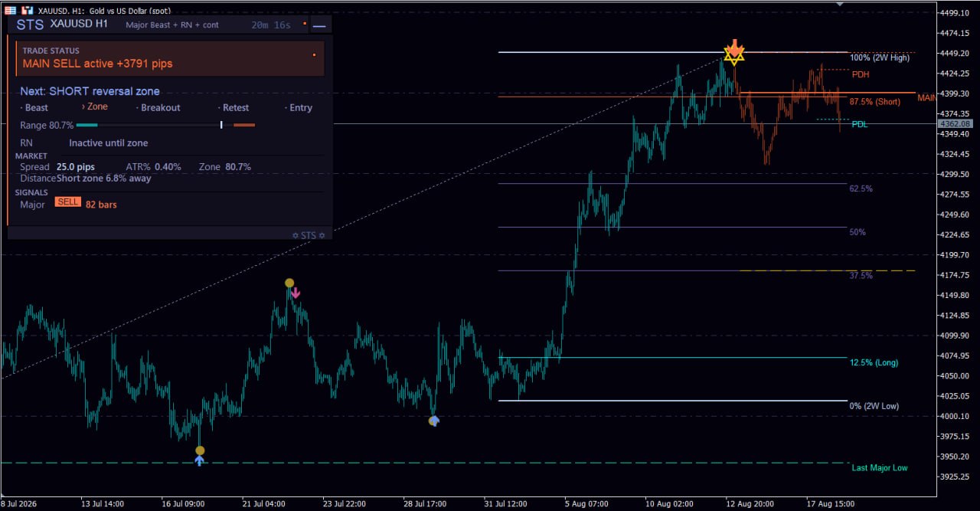Click the 16 Jul 09:00 time axis label
Screen dimensions: 980x511
tap(183, 504)
